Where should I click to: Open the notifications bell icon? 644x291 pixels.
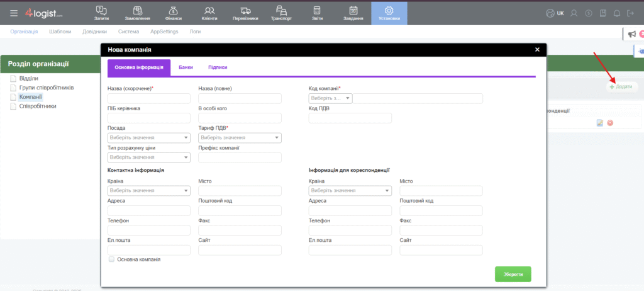coord(616,13)
